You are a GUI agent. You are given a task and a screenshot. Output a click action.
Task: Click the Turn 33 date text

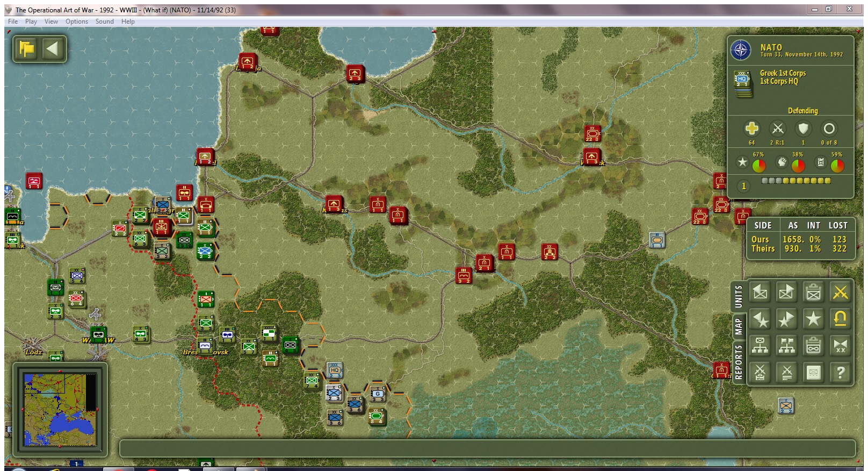[x=801, y=54]
